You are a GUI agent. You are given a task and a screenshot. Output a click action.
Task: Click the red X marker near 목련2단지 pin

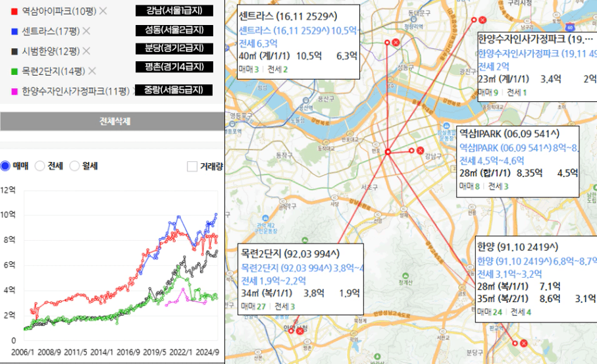click(299, 331)
